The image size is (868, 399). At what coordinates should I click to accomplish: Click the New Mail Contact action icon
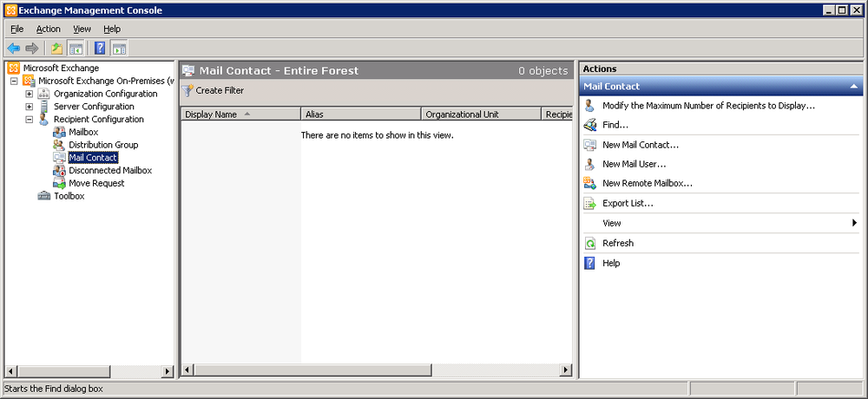590,145
